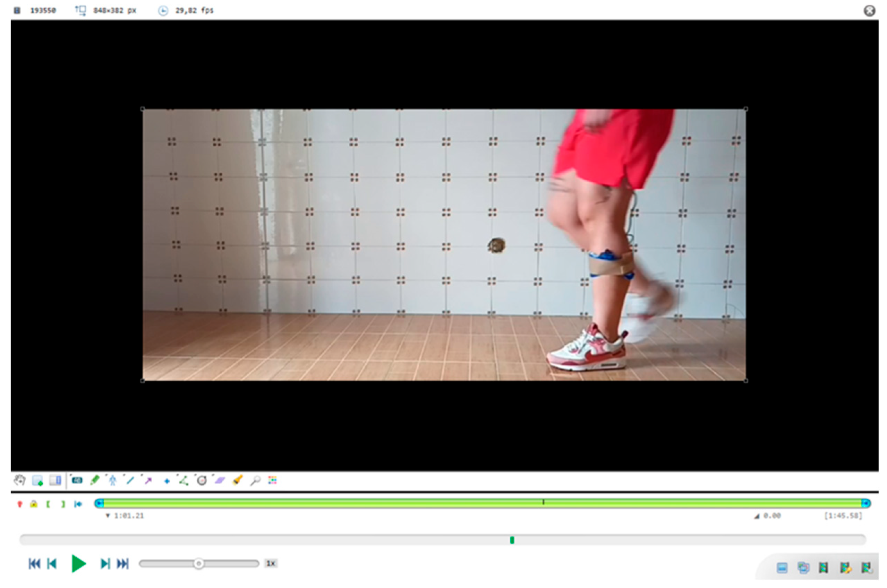Step forward one frame
This screenshot has height=588, width=887.
click(x=105, y=564)
